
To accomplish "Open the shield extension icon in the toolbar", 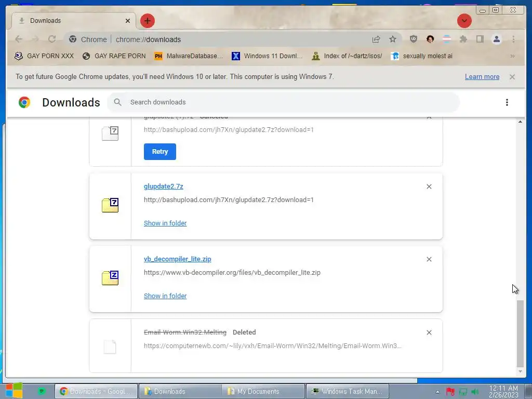I will tap(413, 39).
